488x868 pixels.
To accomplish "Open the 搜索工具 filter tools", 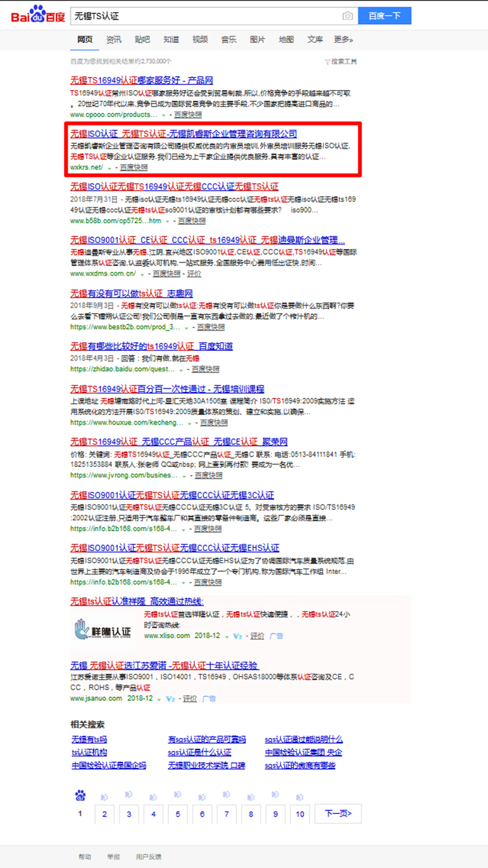I will (341, 61).
